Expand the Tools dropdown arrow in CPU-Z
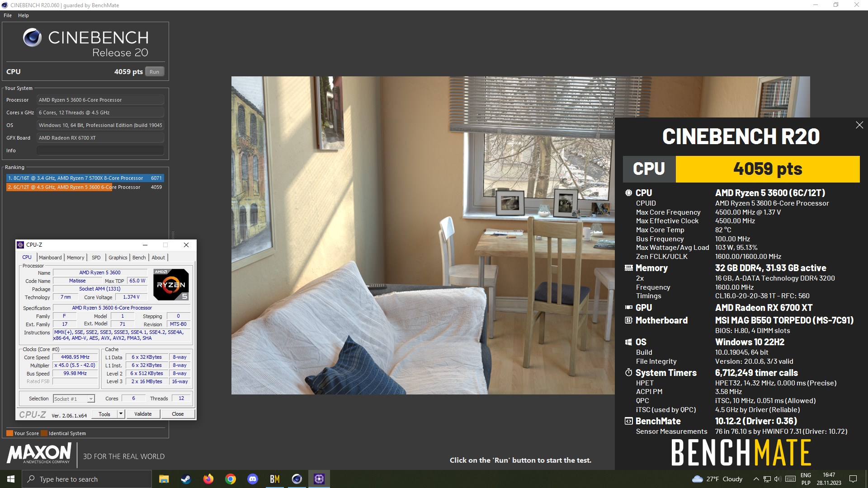 click(x=121, y=414)
